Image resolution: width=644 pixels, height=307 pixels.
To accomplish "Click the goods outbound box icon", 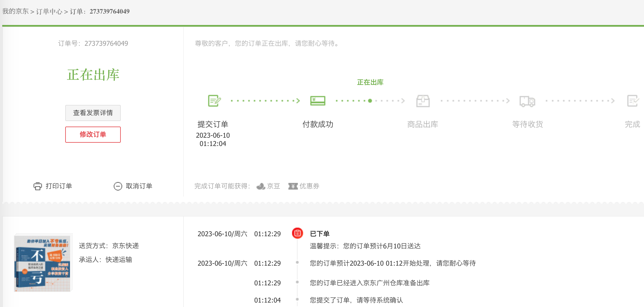I will [x=423, y=101].
